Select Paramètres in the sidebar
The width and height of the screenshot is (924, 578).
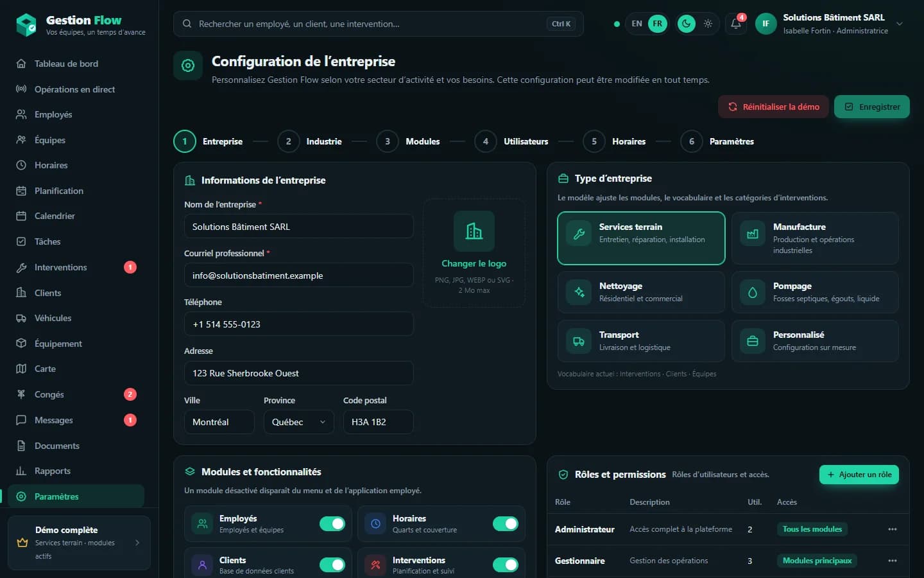76,496
